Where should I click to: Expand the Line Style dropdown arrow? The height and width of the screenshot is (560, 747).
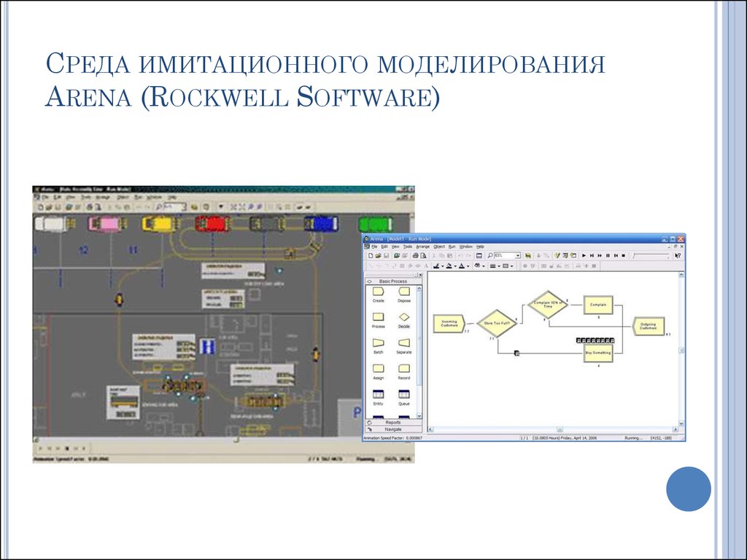512,266
